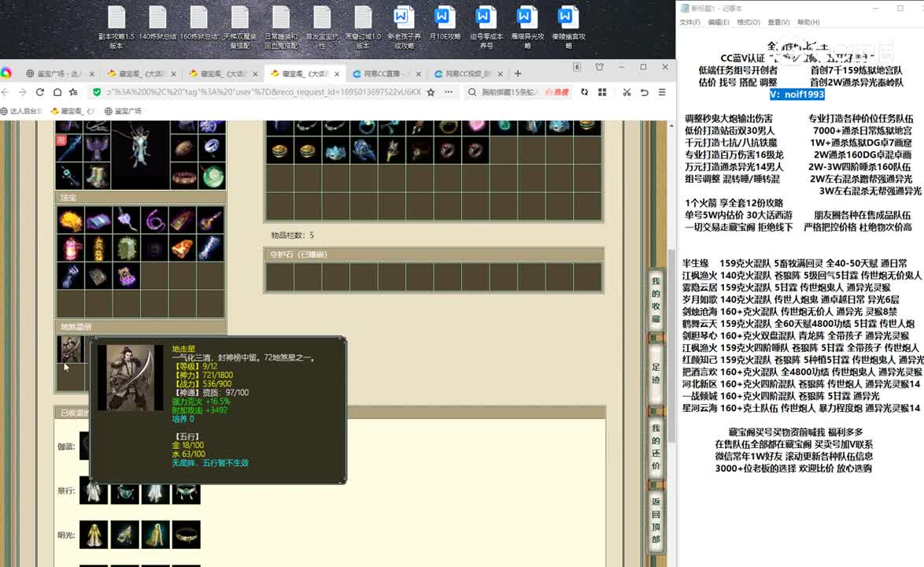Reload the current browser page
Image resolution: width=924 pixels, height=567 pixels.
click(40, 92)
